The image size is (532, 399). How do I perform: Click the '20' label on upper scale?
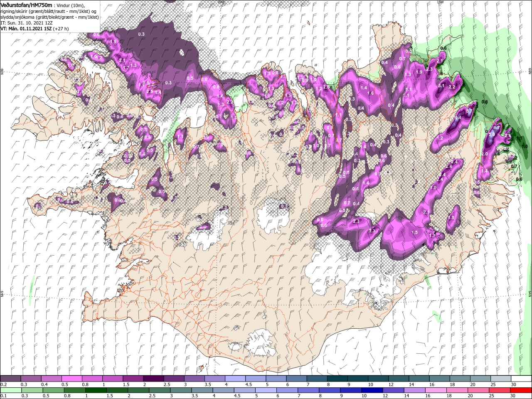(x=473, y=384)
